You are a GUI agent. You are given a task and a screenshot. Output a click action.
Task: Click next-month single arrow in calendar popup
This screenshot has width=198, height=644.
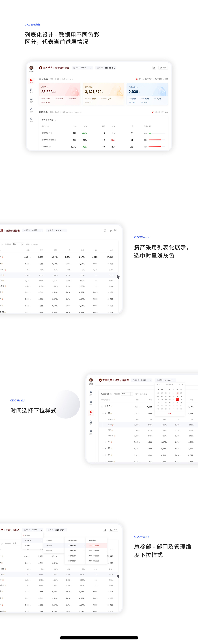coord(180,385)
